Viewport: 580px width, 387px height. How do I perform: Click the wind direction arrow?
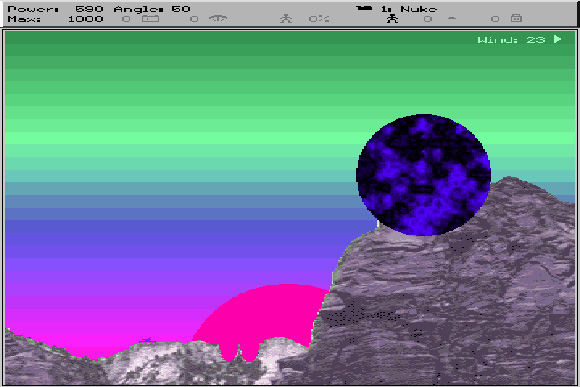557,39
